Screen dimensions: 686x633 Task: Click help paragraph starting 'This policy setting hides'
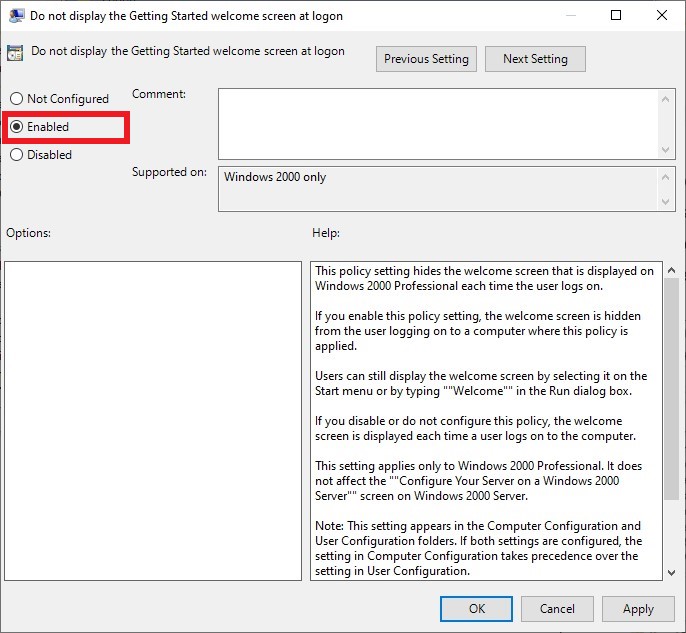[x=484, y=278]
